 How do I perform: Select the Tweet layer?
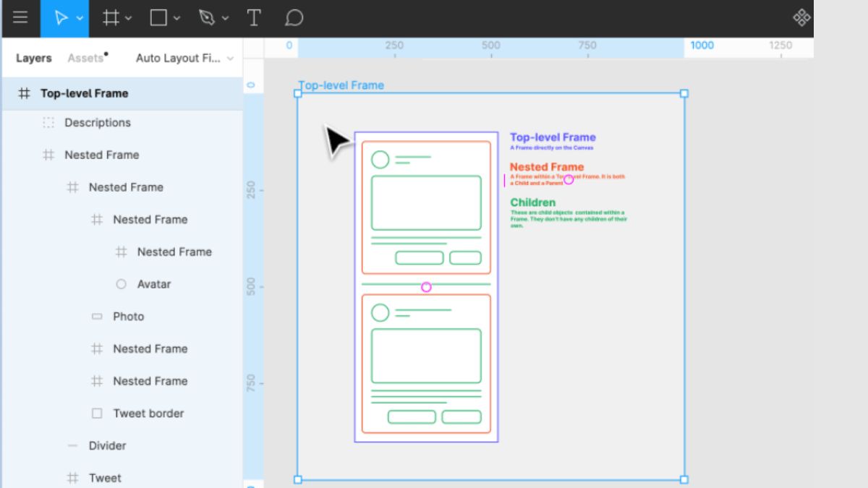click(105, 478)
